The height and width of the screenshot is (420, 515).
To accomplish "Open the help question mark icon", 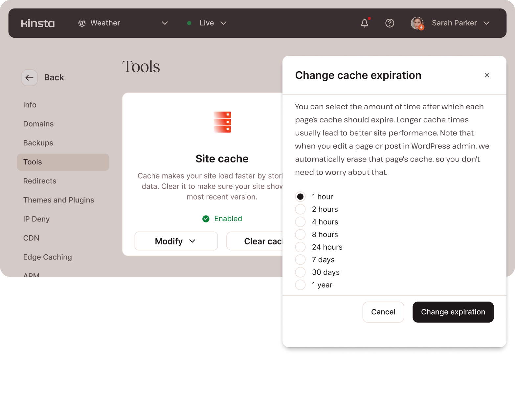I will [x=390, y=23].
